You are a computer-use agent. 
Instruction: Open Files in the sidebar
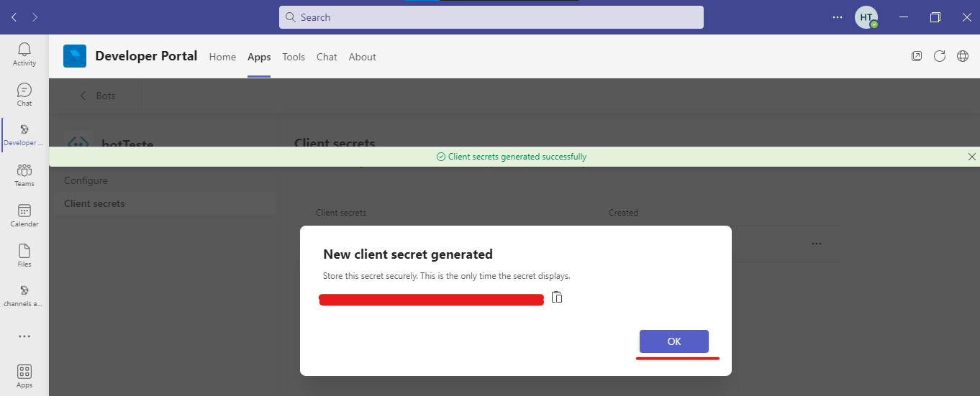(24, 255)
